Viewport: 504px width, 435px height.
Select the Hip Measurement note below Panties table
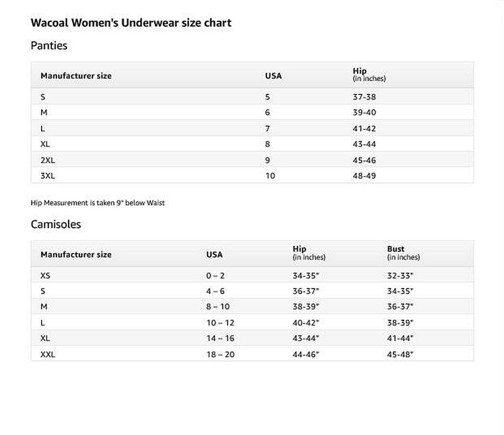pyautogui.click(x=98, y=203)
